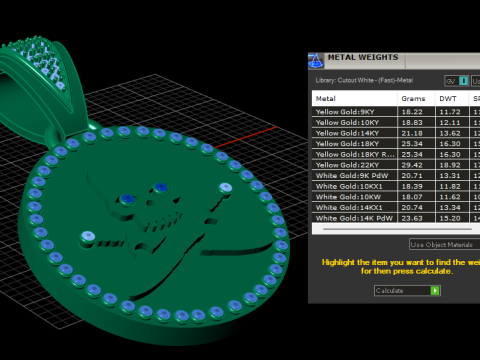Click the 11.62 DWT value
The image size is (480, 360).
pos(450,197)
